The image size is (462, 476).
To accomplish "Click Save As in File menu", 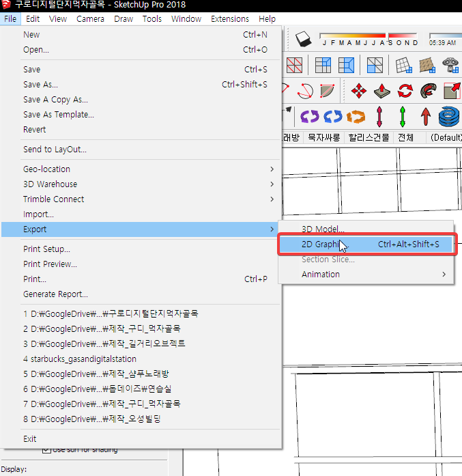I will (x=141, y=85).
